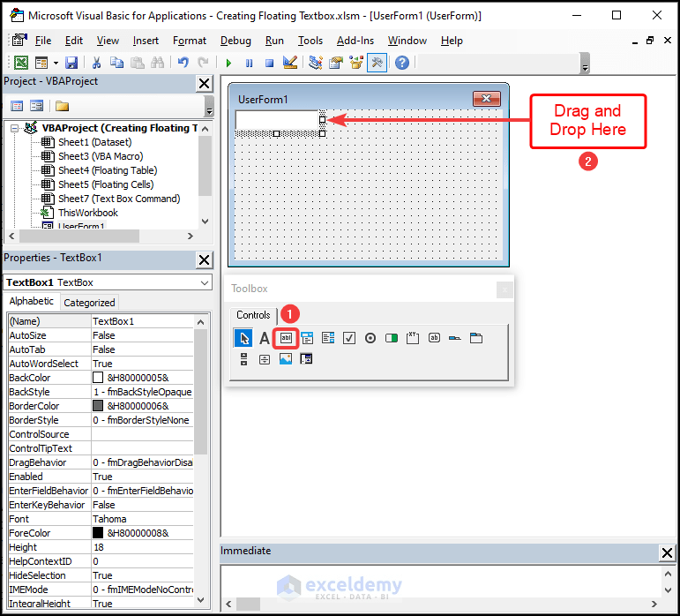Select the ListBox control in Toolbox
This screenshot has width=680, height=616.
328,338
